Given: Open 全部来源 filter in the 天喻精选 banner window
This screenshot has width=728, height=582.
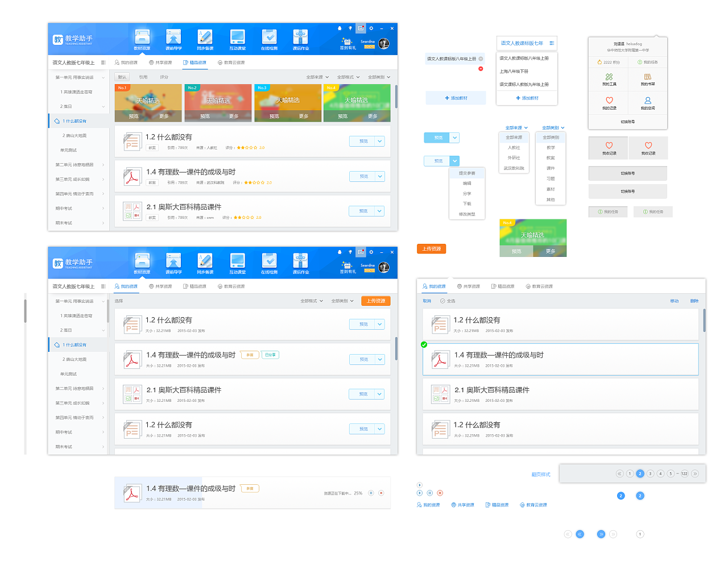Looking at the screenshot, I should 317,77.
